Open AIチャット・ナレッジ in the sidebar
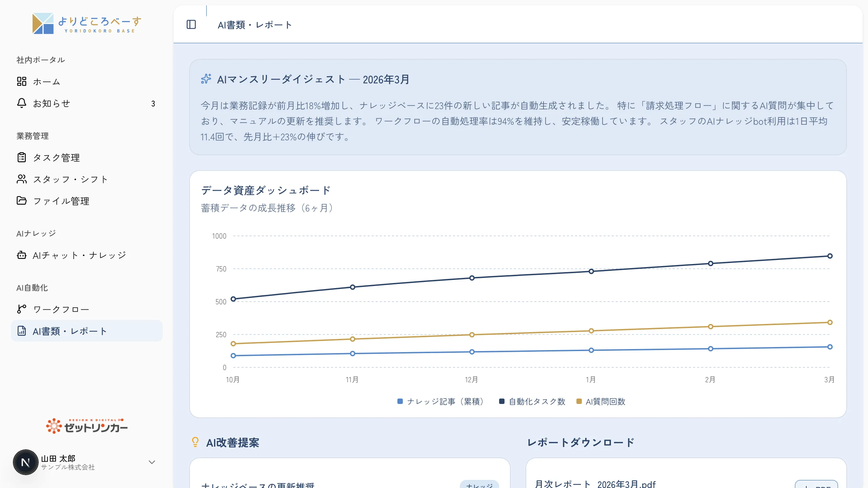 pos(87,255)
